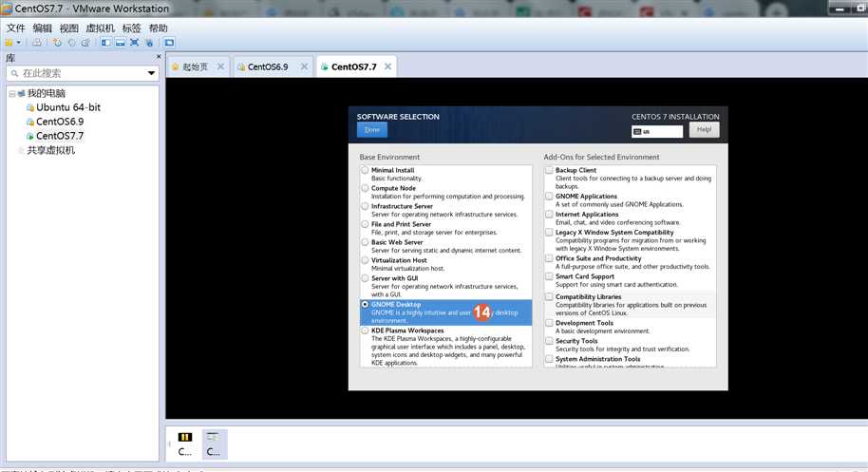Open the 编辑 menu
Screen dimensions: 868x472
42,28
